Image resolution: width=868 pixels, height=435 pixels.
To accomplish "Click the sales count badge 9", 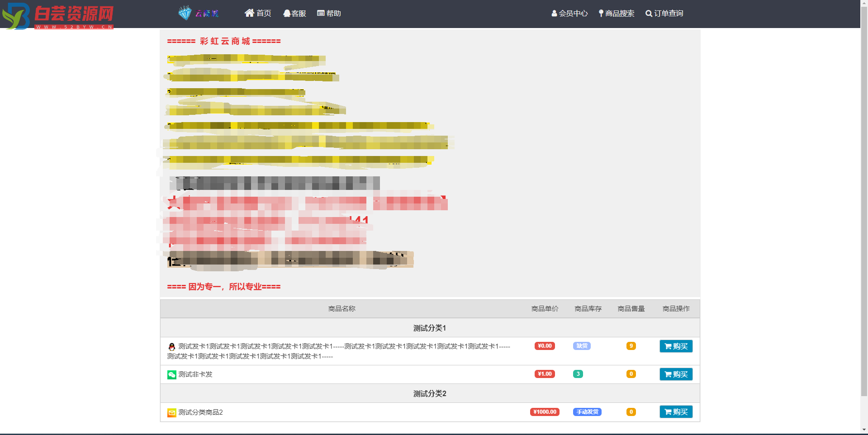I will (x=631, y=346).
